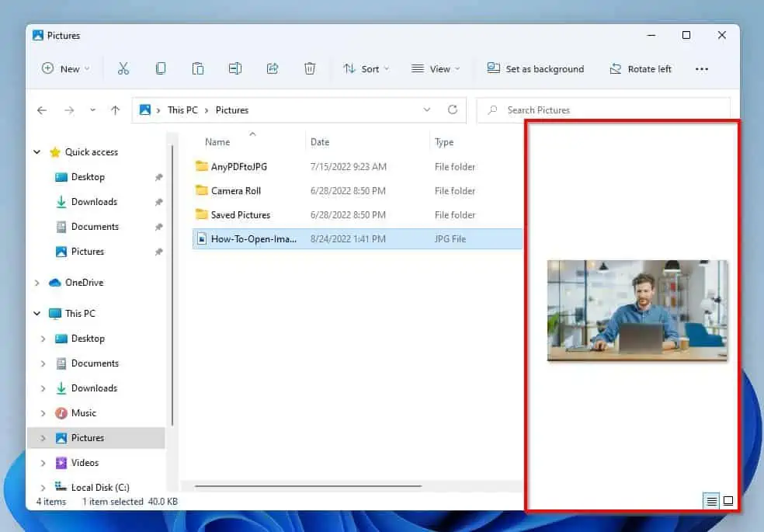764x532 pixels.
Task: Go forward with the right arrow
Action: pyautogui.click(x=69, y=110)
